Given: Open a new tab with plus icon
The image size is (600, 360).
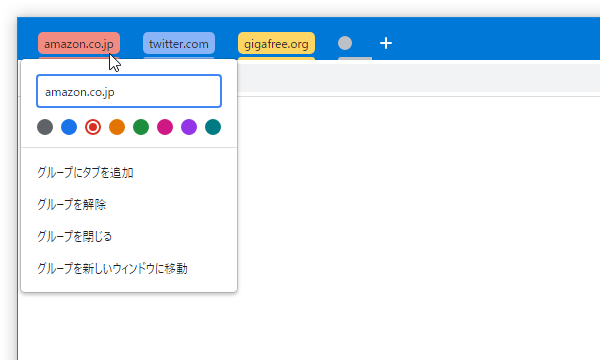Looking at the screenshot, I should pos(386,43).
